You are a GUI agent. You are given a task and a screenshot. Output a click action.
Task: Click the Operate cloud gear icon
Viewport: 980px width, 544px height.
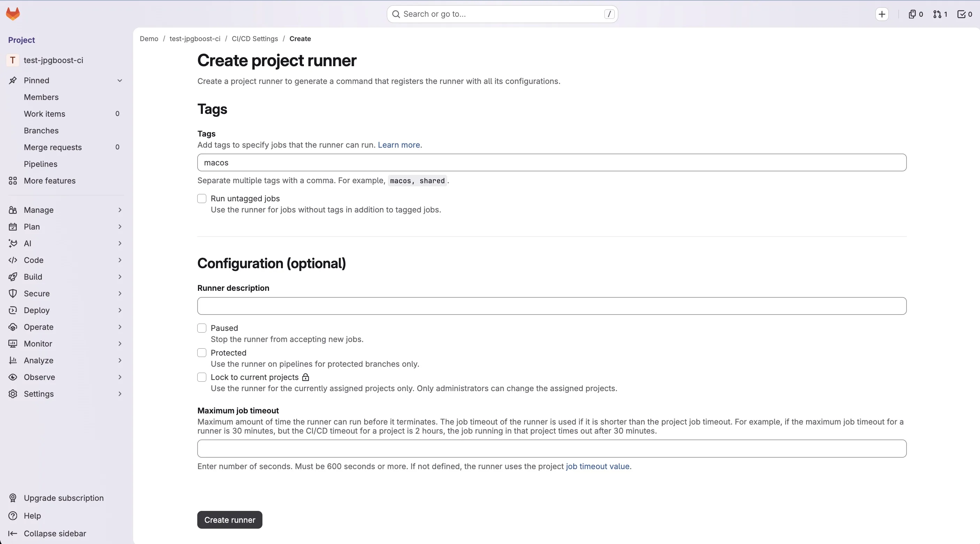click(x=13, y=327)
